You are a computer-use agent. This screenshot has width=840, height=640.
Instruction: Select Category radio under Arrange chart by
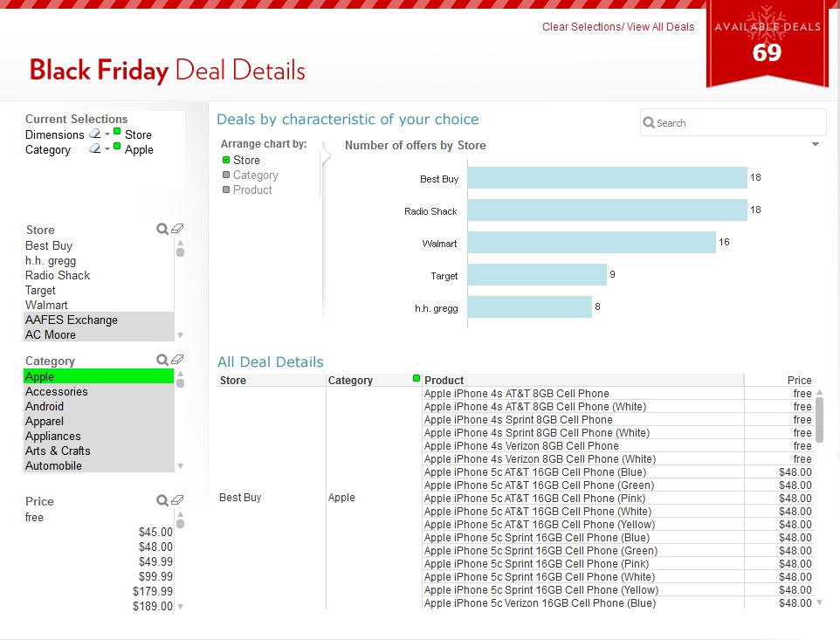click(226, 175)
